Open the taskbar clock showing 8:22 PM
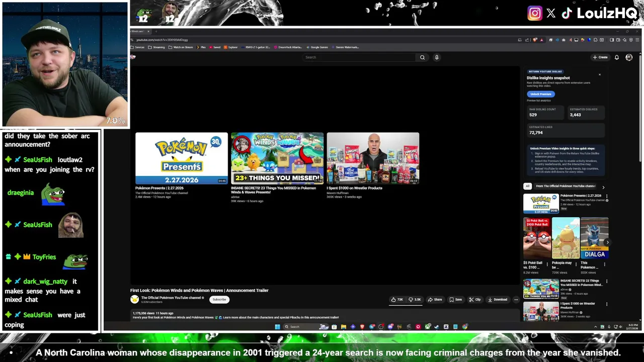644x362 pixels. point(633,327)
